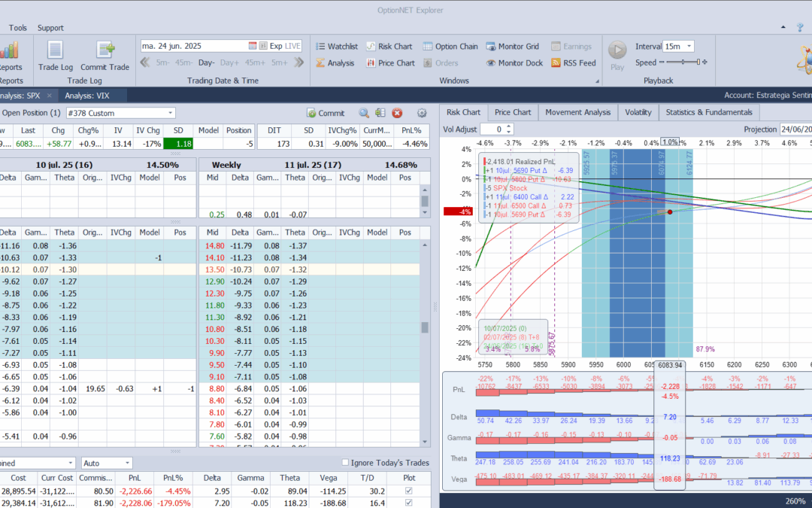The image size is (812, 508).
Task: Step back one day with Day-
Action: [206, 62]
